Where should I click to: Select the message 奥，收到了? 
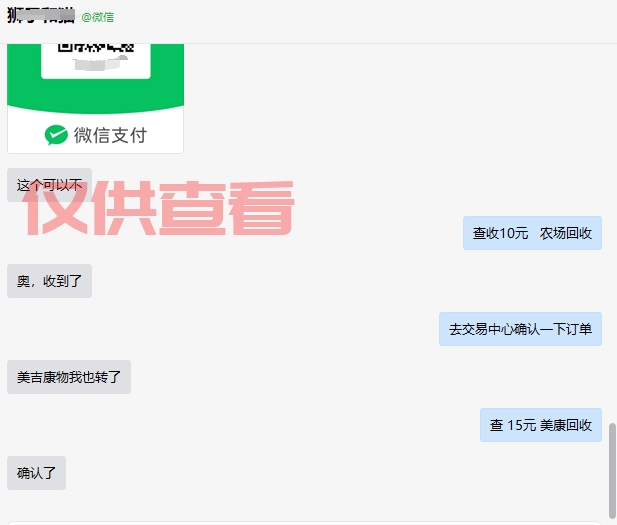pos(50,281)
